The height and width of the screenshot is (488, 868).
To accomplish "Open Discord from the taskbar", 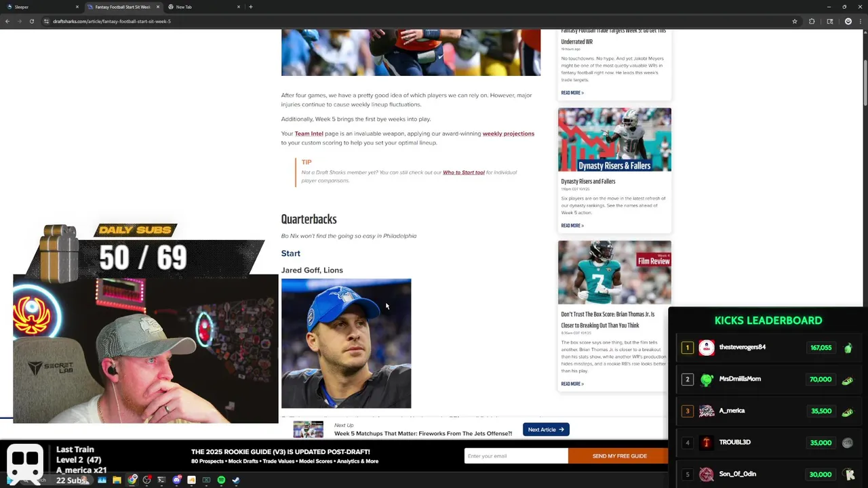I will click(x=176, y=480).
